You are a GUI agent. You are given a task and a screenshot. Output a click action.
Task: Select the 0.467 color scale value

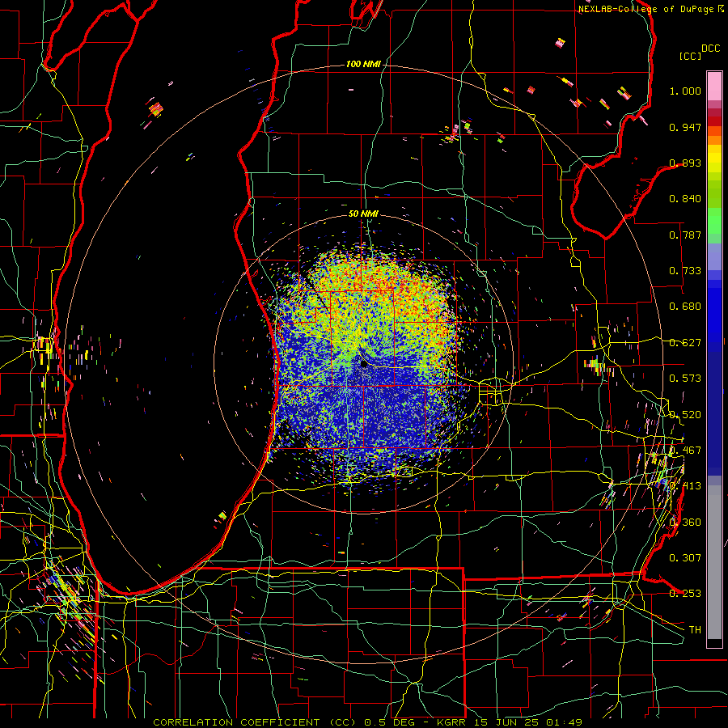point(685,451)
